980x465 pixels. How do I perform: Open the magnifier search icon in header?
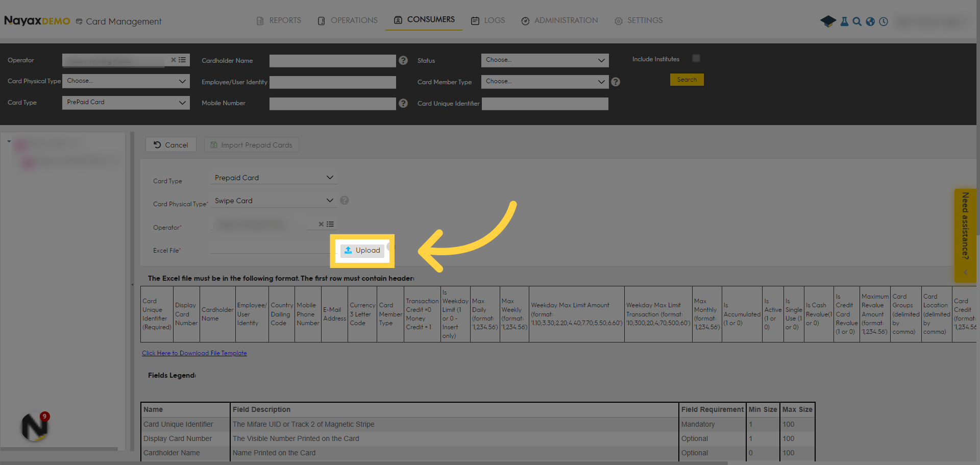[857, 21]
